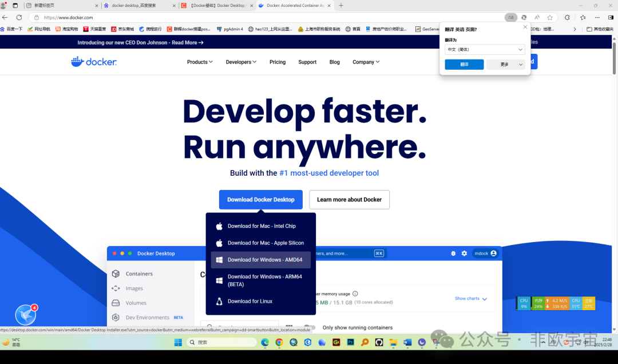Open the 京东商城 bookmark
The height and width of the screenshot is (364, 618).
tap(122, 29)
